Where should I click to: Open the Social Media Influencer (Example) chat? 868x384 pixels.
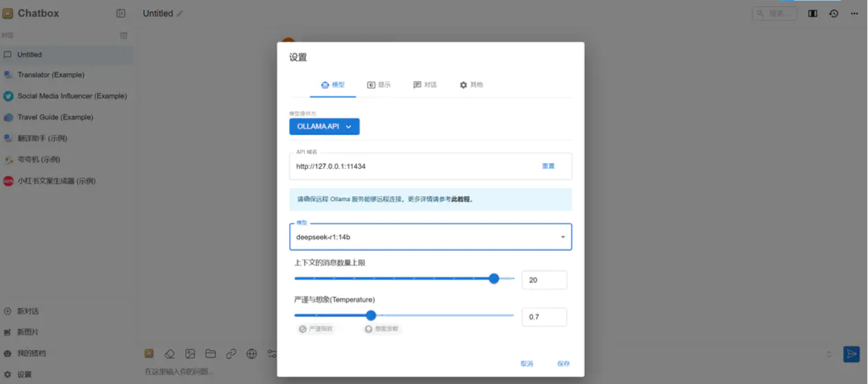pos(66,96)
